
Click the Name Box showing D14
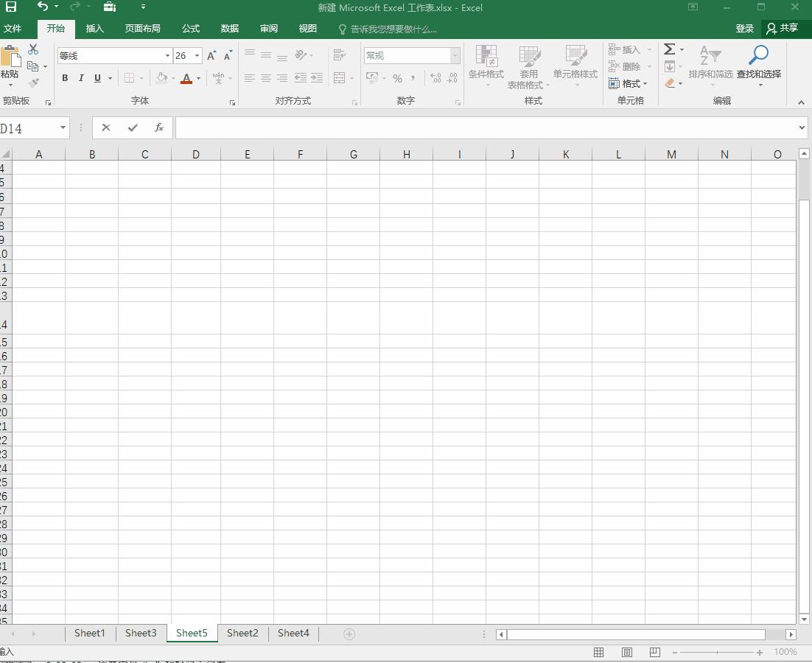click(29, 128)
